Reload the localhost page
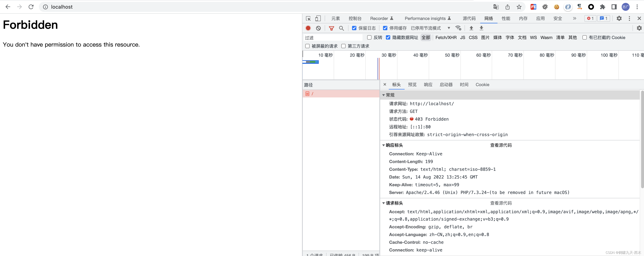644x256 pixels. click(31, 7)
